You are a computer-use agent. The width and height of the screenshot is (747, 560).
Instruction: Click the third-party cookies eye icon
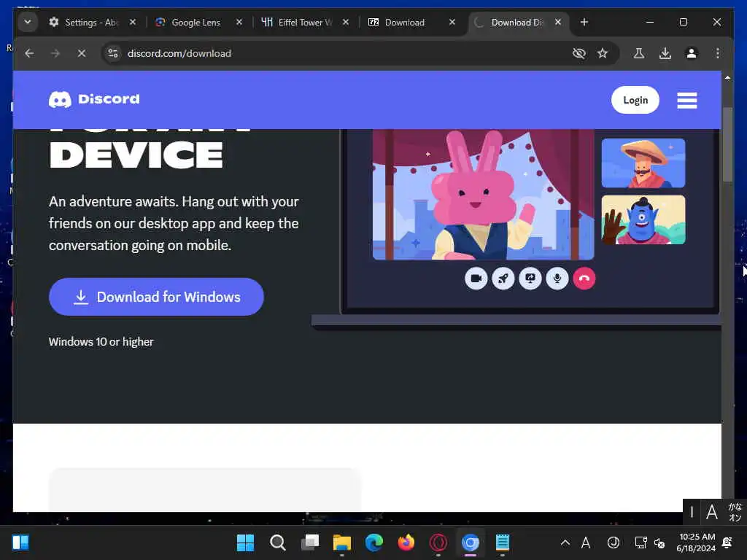click(x=578, y=53)
